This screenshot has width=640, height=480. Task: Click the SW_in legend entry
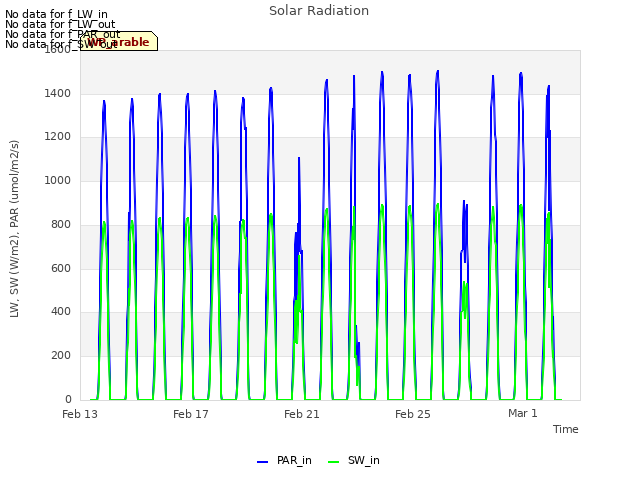353,460
